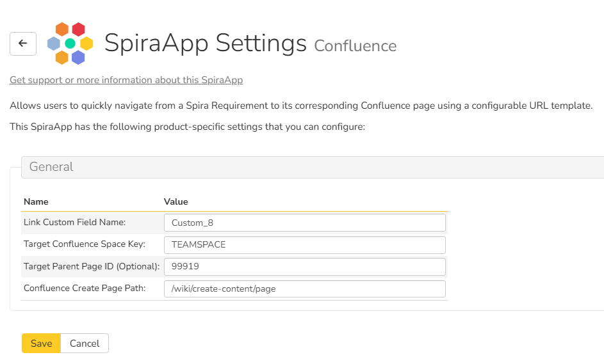This screenshot has width=604, height=364.
Task: Click the description starting with Allows users
Action: pos(301,106)
